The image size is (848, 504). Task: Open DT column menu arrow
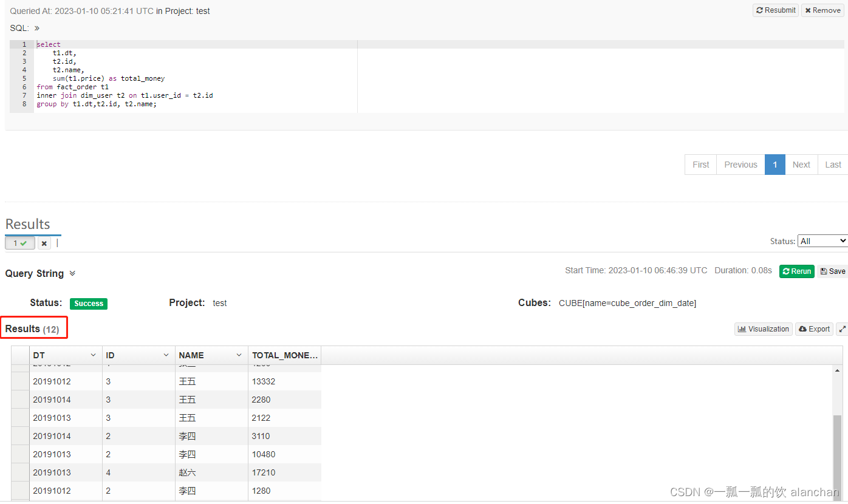click(93, 355)
